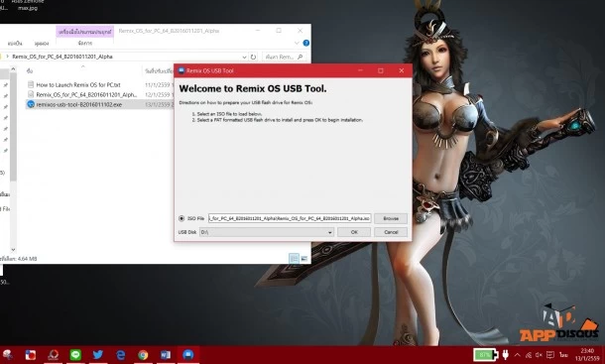Click the muted volume tray icon
This screenshot has height=364, width=605.
tap(540, 355)
